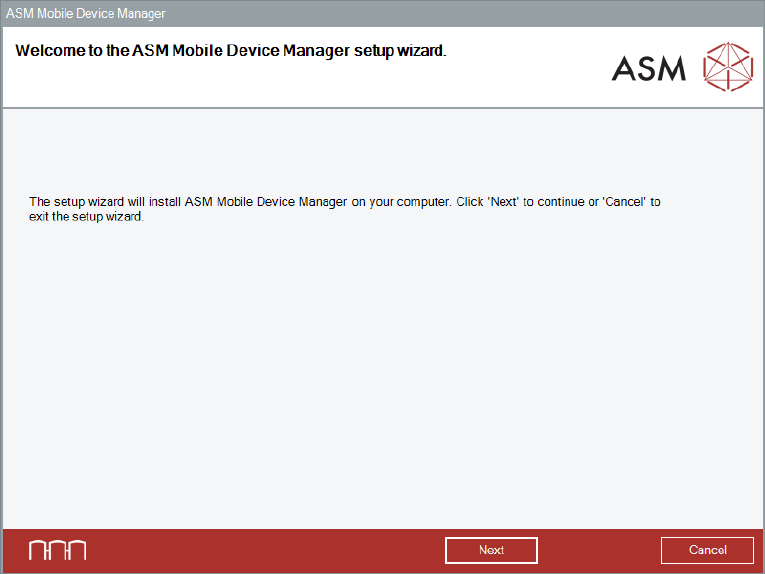Click the empty right side of the title bar
Viewport: 765px width, 574px height.
pyautogui.click(x=500, y=14)
